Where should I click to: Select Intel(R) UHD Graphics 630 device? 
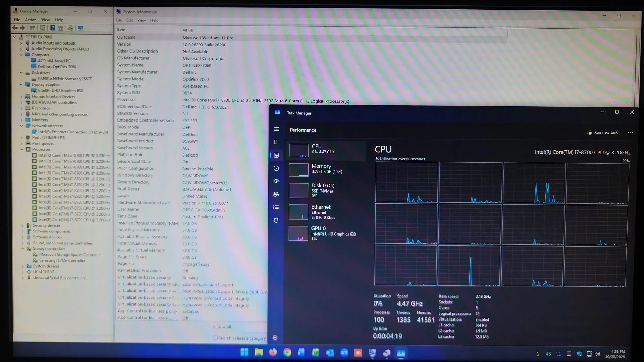point(60,91)
